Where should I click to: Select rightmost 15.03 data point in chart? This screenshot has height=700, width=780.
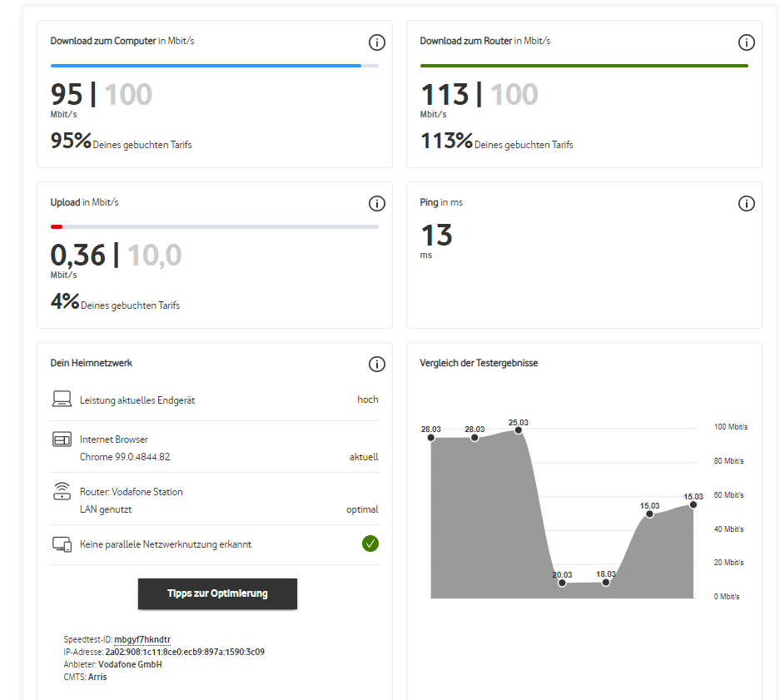693,504
